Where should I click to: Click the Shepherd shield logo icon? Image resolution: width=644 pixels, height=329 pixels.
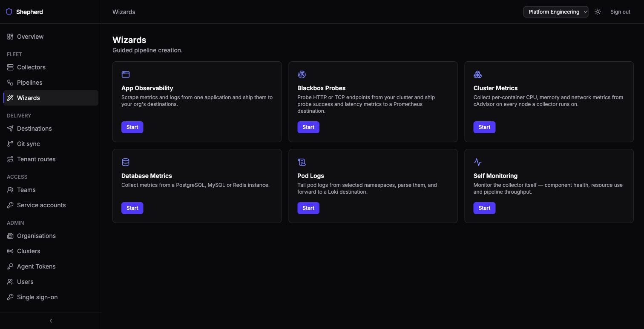click(x=9, y=12)
